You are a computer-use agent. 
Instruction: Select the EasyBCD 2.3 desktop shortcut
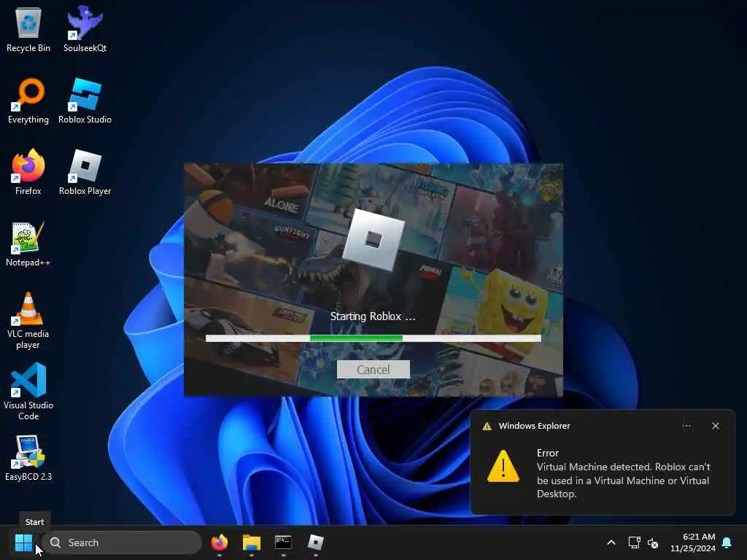pyautogui.click(x=28, y=458)
